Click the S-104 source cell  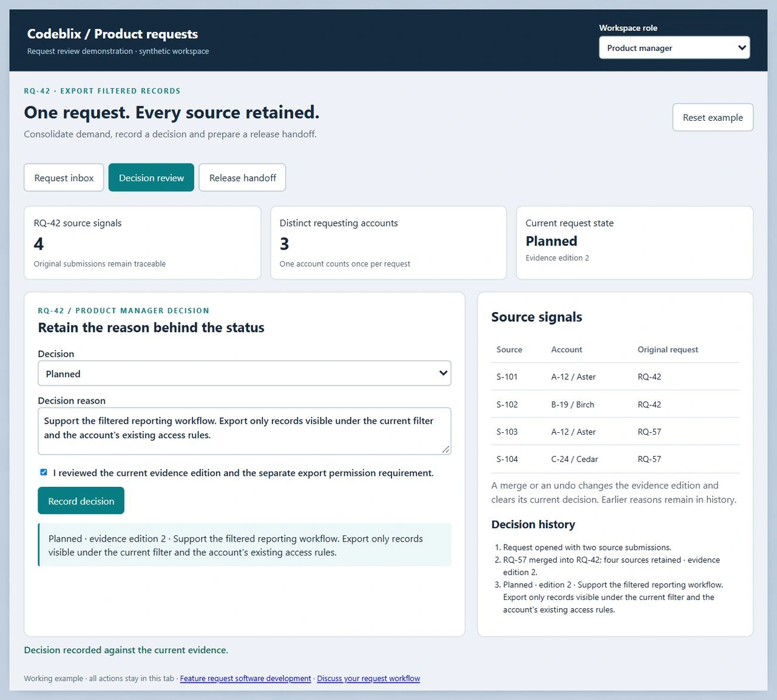click(x=507, y=459)
